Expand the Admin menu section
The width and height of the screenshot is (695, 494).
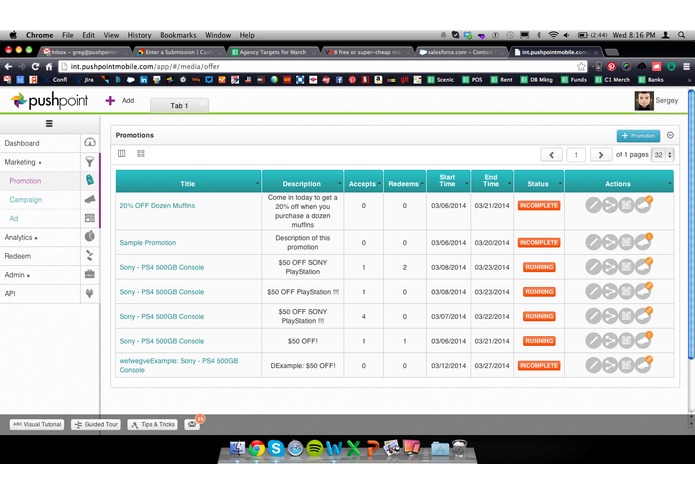tap(17, 275)
